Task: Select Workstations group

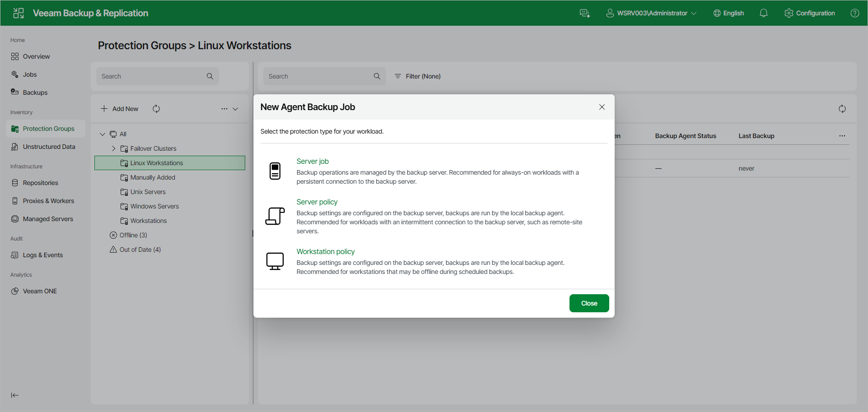Action: [x=149, y=221]
